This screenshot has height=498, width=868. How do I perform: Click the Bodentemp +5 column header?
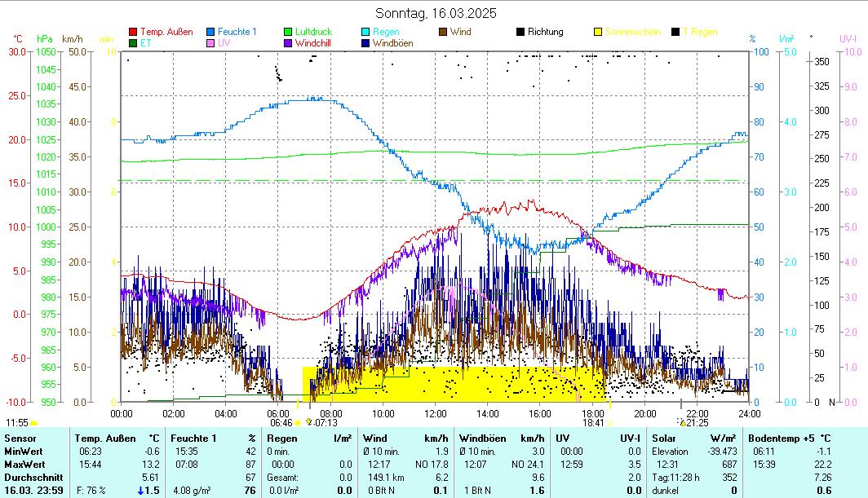779,439
